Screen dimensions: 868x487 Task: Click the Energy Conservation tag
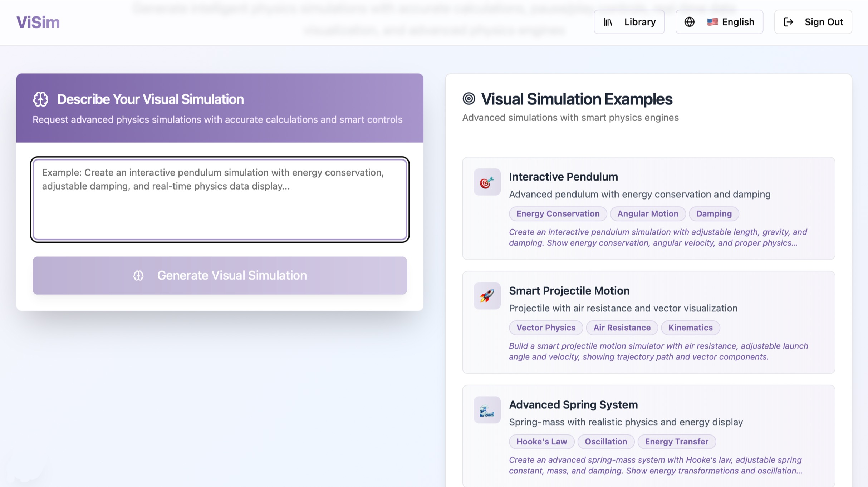point(558,214)
